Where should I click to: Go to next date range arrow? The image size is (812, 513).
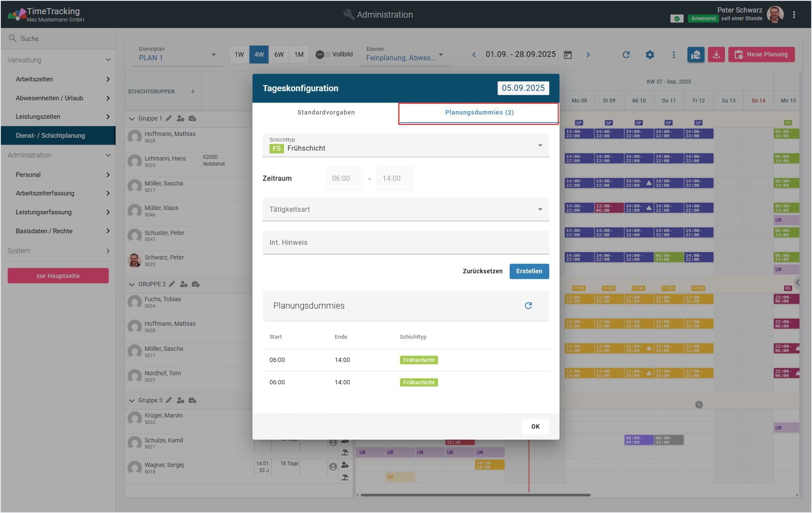coord(588,55)
